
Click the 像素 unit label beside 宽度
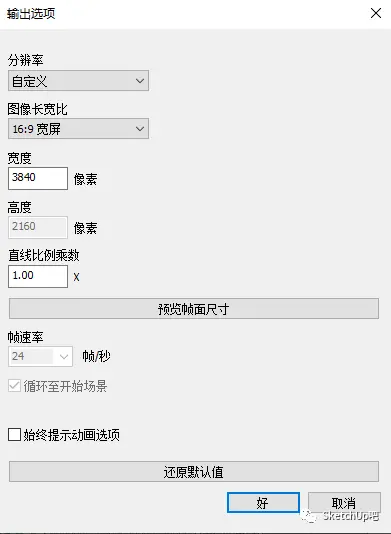point(85,179)
